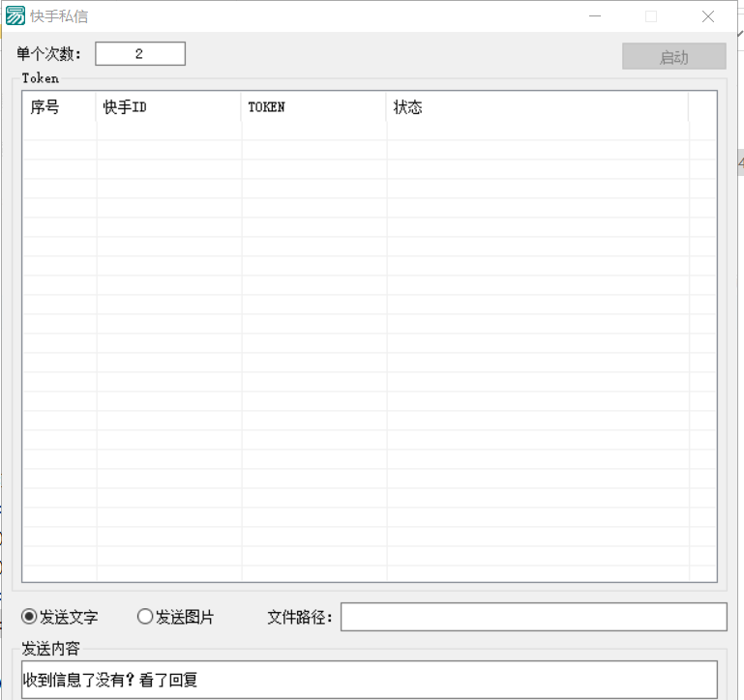Select the 发送文字 radio option
Viewport: 744px width, 700px height.
click(x=59, y=617)
